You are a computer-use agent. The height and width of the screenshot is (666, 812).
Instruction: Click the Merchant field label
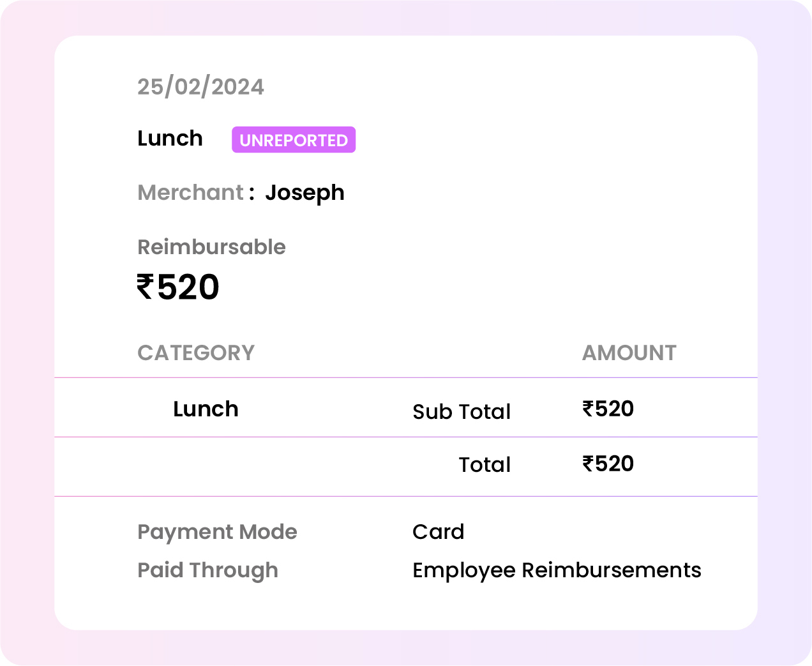pyautogui.click(x=190, y=193)
